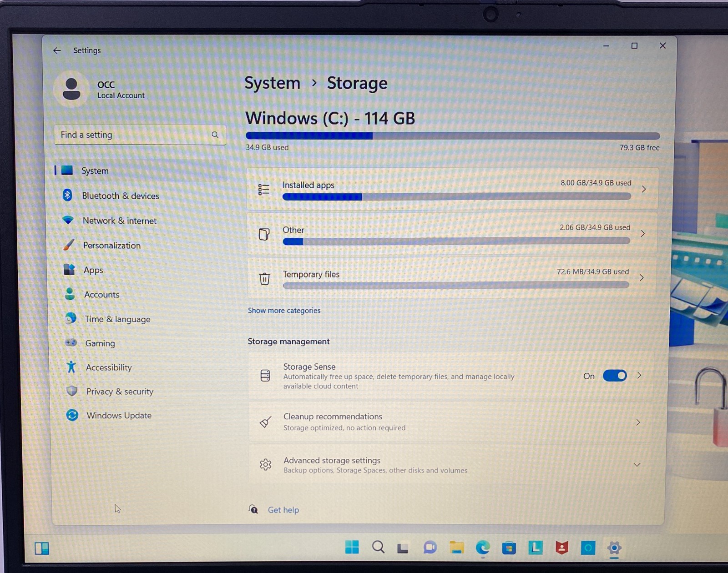728x573 pixels.
Task: Open the Installed apps storage entry label
Action: pos(308,185)
